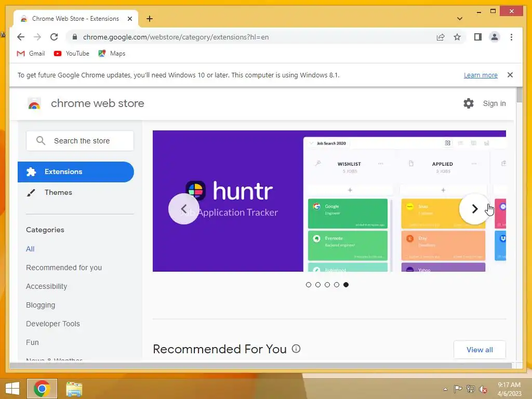This screenshot has width=532, height=399.
Task: Select first carousel dot
Action: tap(309, 285)
